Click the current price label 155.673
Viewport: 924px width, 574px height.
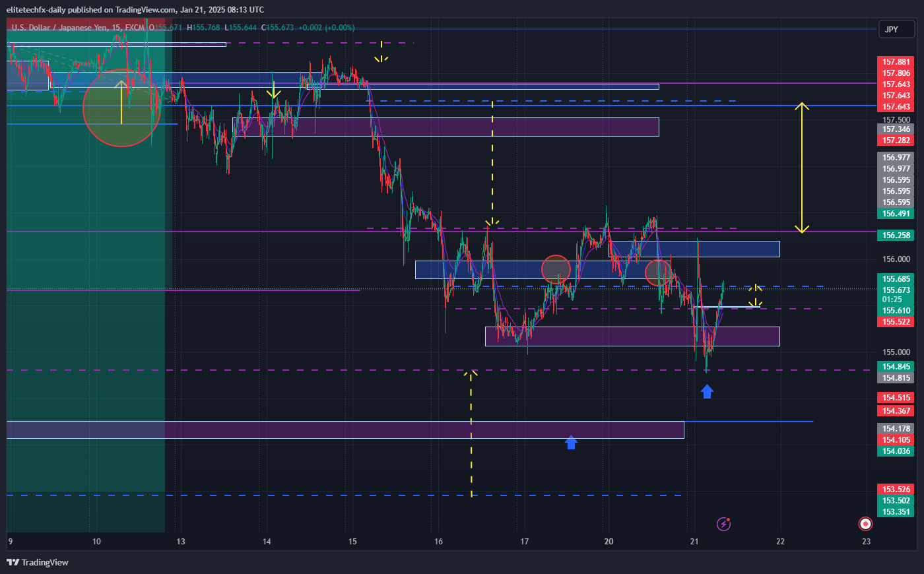pyautogui.click(x=896, y=290)
